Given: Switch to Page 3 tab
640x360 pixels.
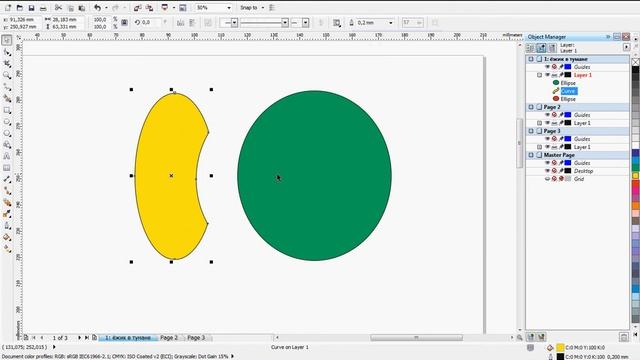Looking at the screenshot, I should point(196,338).
